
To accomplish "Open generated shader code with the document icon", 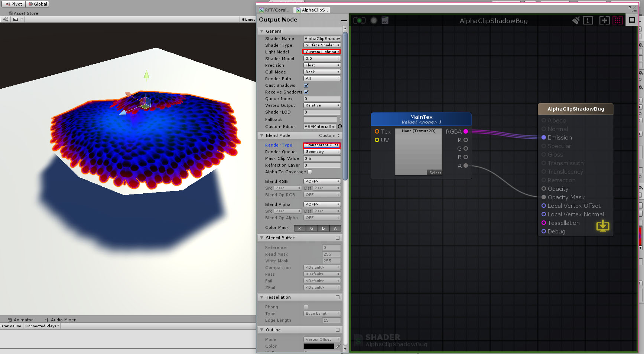I will tap(385, 20).
